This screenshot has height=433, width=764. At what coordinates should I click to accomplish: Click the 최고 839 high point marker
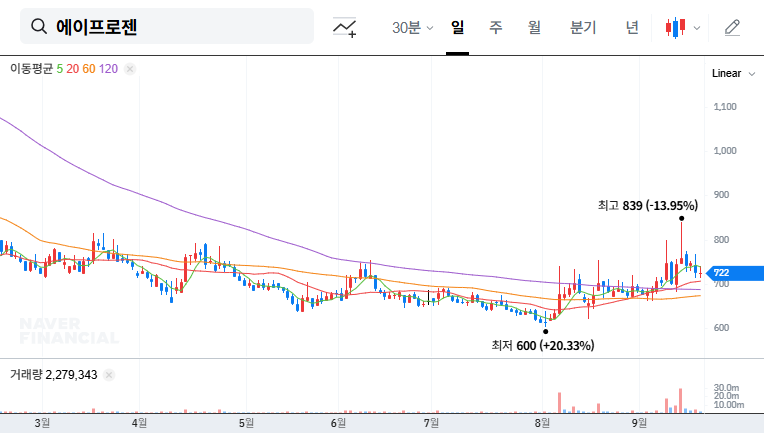(x=681, y=218)
